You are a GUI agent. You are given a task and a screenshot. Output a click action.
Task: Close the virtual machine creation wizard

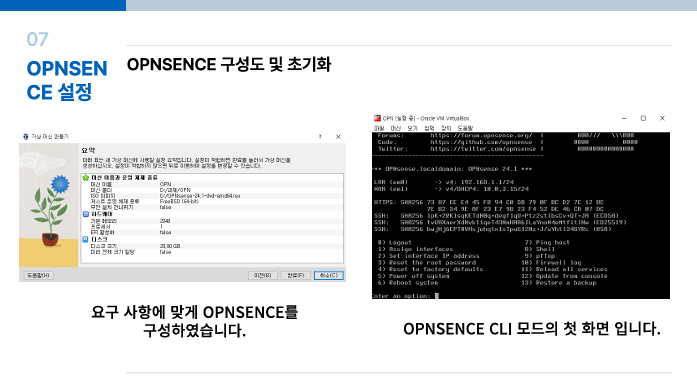[x=338, y=136]
